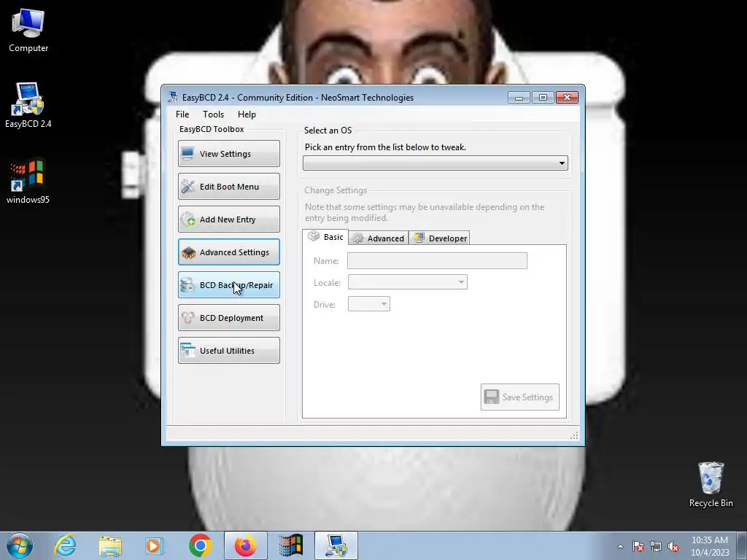Select the Computer desktop icon
This screenshot has height=560, width=747.
tap(28, 31)
